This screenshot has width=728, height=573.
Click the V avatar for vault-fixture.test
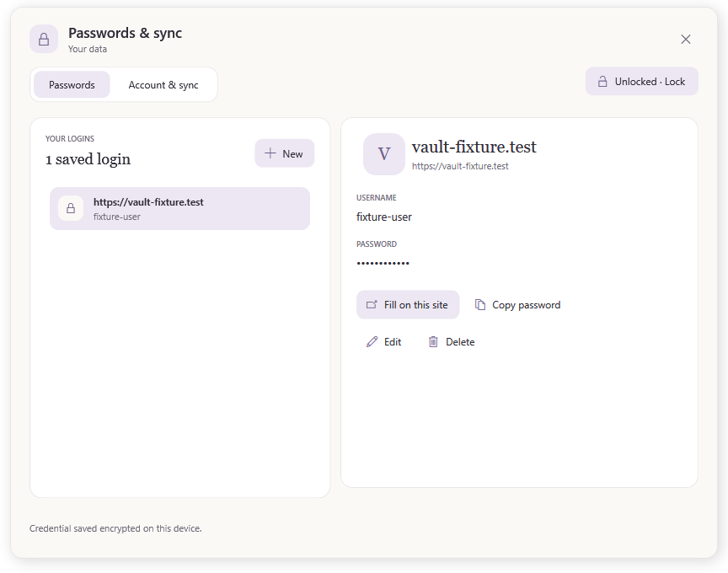coord(384,154)
